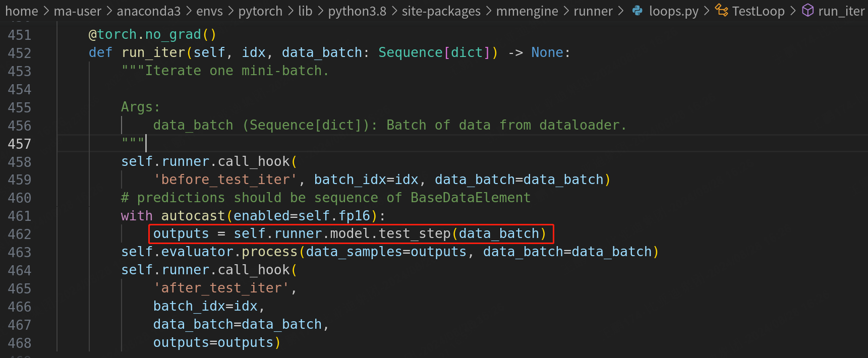Select the pytorch breadcrumb item

[x=260, y=11]
